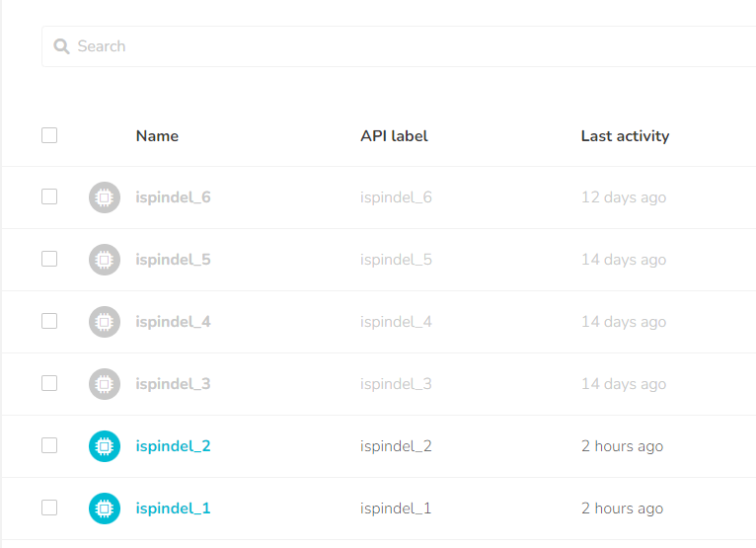Viewport: 756px width, 548px height.
Task: Tick the select-all checkbox in header
Action: coord(49,135)
